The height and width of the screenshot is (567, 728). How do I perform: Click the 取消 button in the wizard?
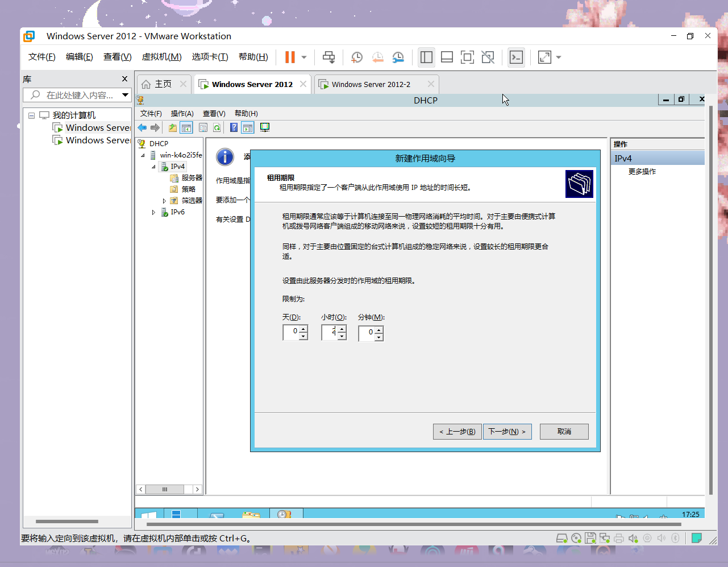pyautogui.click(x=564, y=432)
